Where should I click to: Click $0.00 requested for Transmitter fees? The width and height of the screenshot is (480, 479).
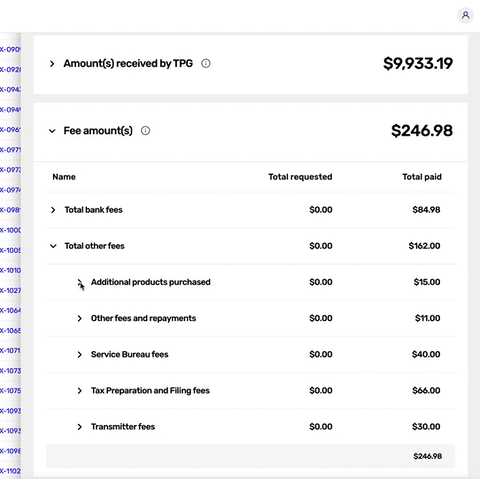(321, 427)
